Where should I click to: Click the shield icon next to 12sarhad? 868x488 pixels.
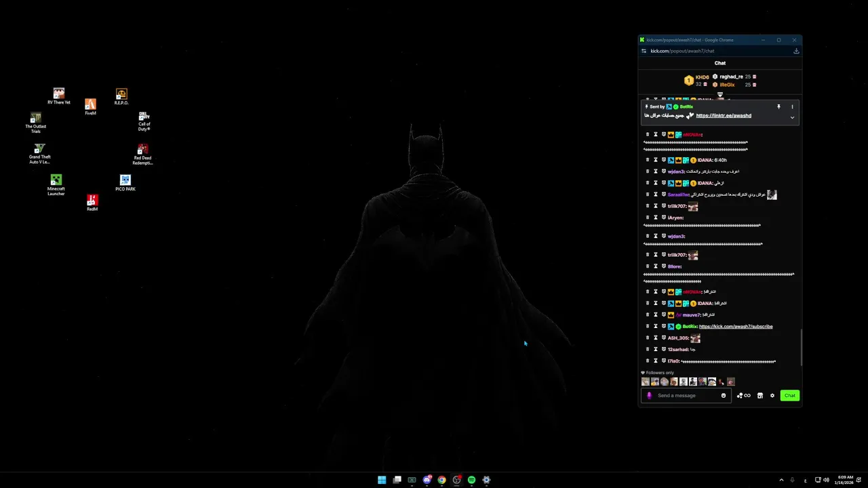coord(664,349)
